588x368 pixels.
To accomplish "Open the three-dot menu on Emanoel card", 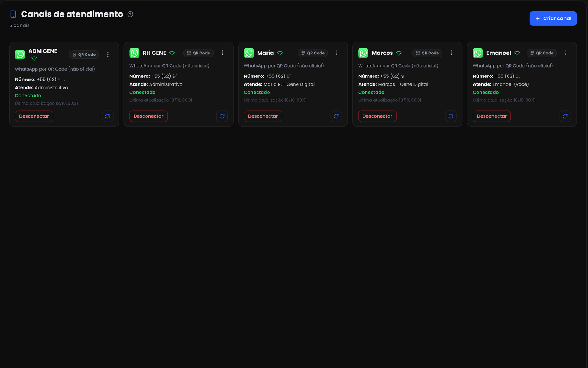I will 566,53.
